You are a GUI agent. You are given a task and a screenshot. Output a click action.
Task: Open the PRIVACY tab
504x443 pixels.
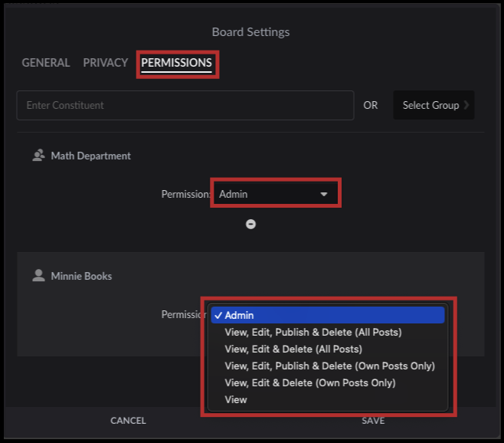pyautogui.click(x=106, y=63)
